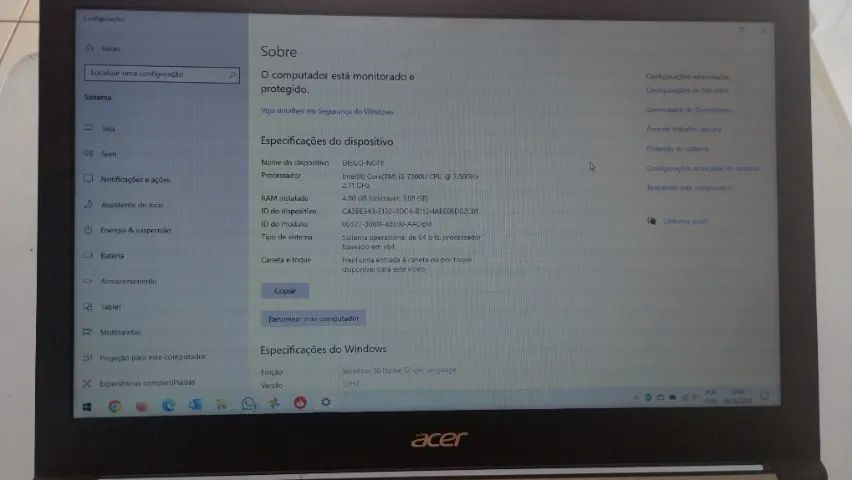The width and height of the screenshot is (852, 480).
Task: Open Assistente de foco settings
Action: (x=124, y=205)
